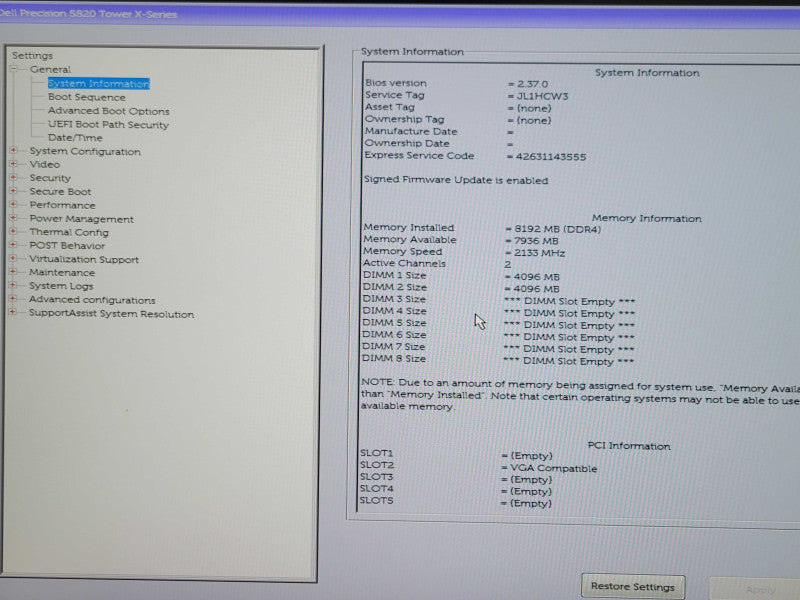Open Date/Time settings
This screenshot has width=800, height=600.
pos(75,138)
